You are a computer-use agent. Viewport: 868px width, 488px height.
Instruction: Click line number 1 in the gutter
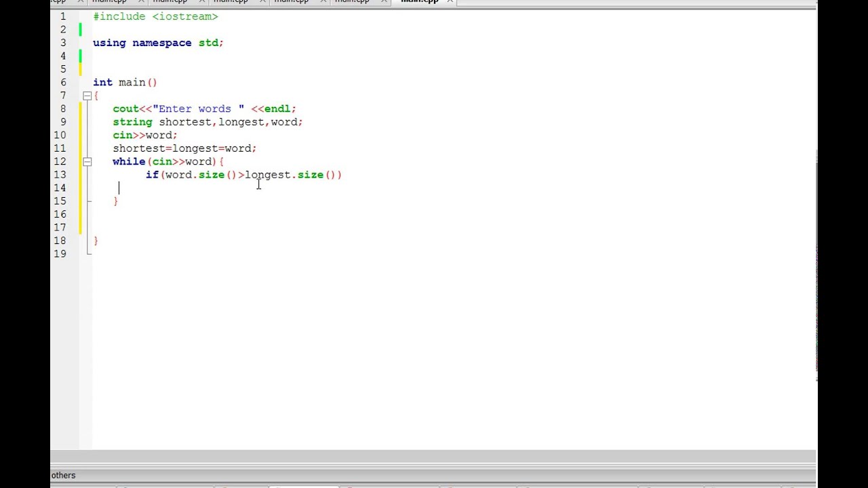pyautogui.click(x=63, y=16)
